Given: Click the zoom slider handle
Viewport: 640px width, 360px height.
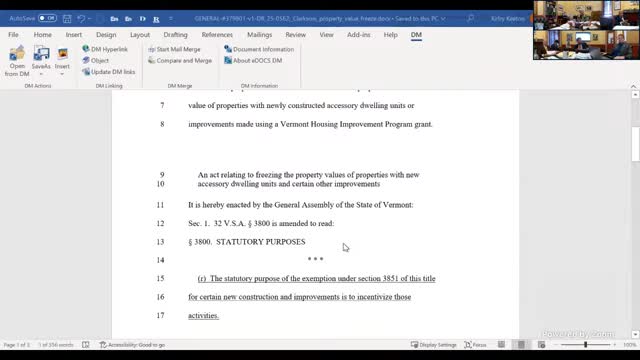Looking at the screenshot, I should (585, 345).
